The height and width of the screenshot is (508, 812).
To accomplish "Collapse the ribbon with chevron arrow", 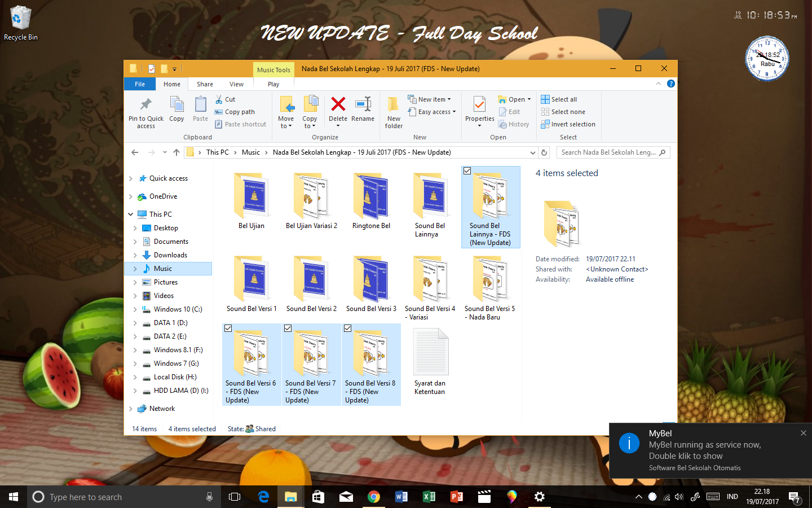I will (658, 84).
